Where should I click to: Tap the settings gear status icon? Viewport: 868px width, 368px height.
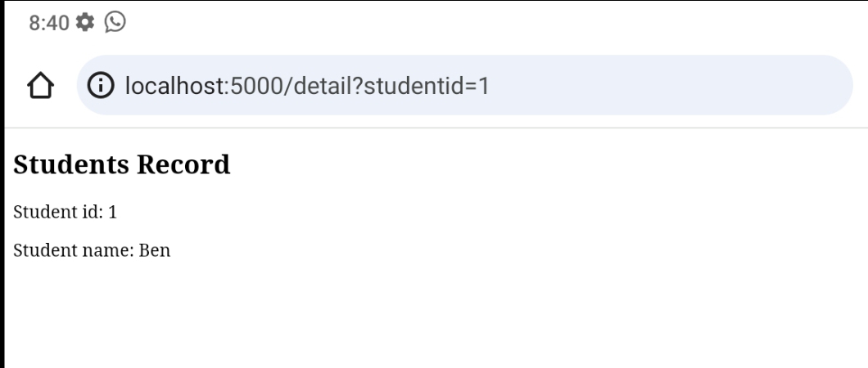click(84, 23)
